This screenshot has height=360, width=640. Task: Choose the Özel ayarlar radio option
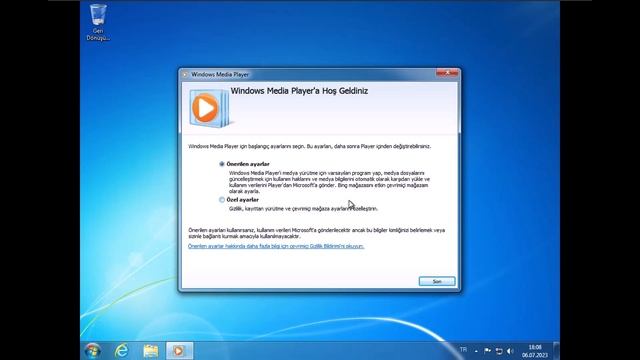click(x=222, y=200)
